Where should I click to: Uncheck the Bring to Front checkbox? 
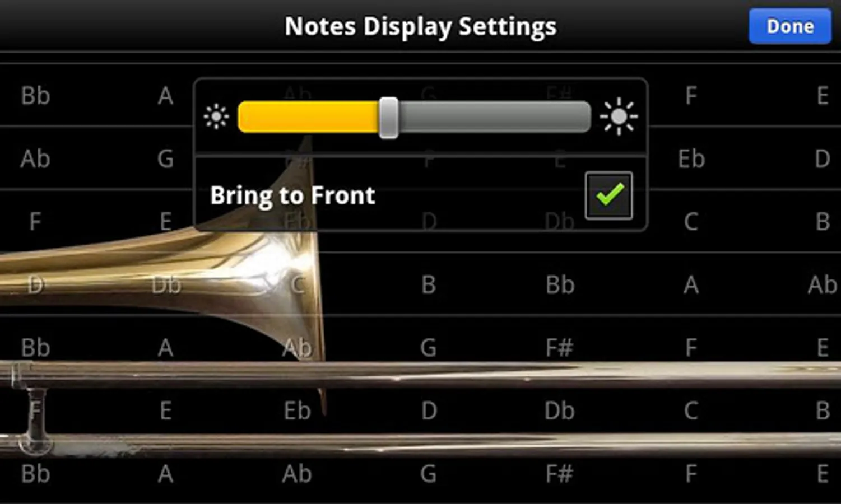[x=609, y=195]
